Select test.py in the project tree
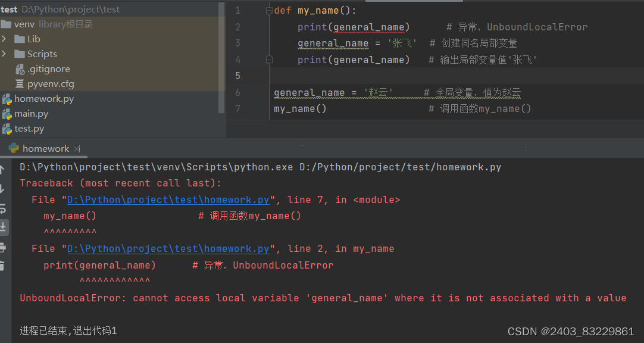The width and height of the screenshot is (644, 343). [x=27, y=129]
